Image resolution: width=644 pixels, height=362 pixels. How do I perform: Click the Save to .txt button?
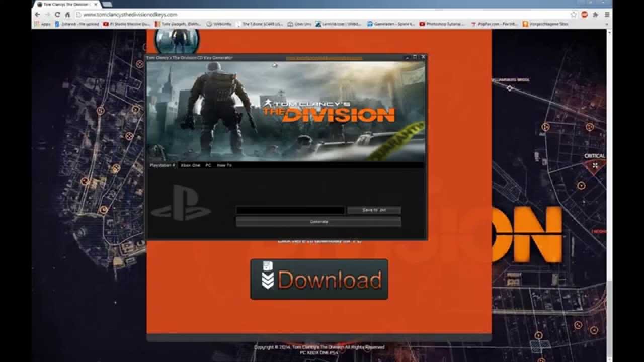[x=374, y=210]
